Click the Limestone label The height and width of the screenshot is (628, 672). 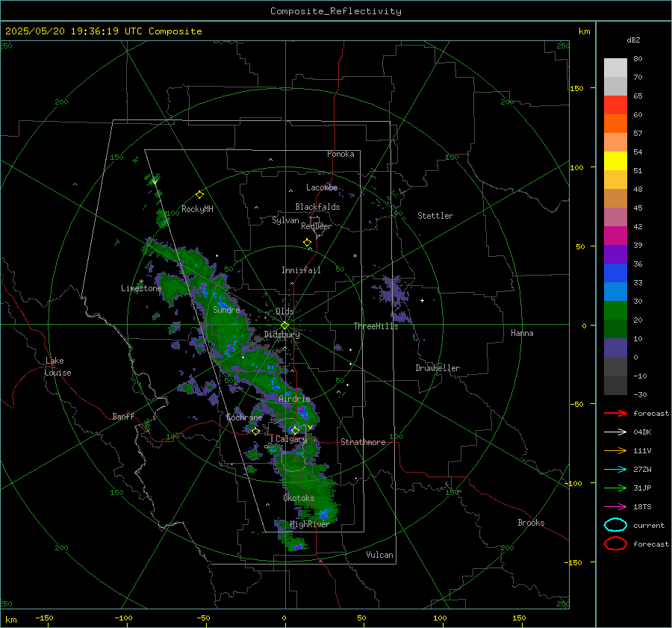(141, 288)
